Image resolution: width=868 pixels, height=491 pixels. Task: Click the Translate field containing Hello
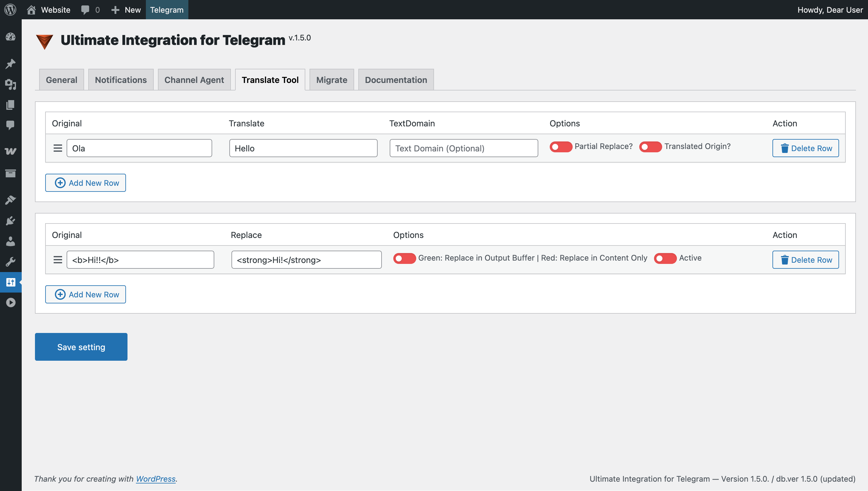(303, 148)
